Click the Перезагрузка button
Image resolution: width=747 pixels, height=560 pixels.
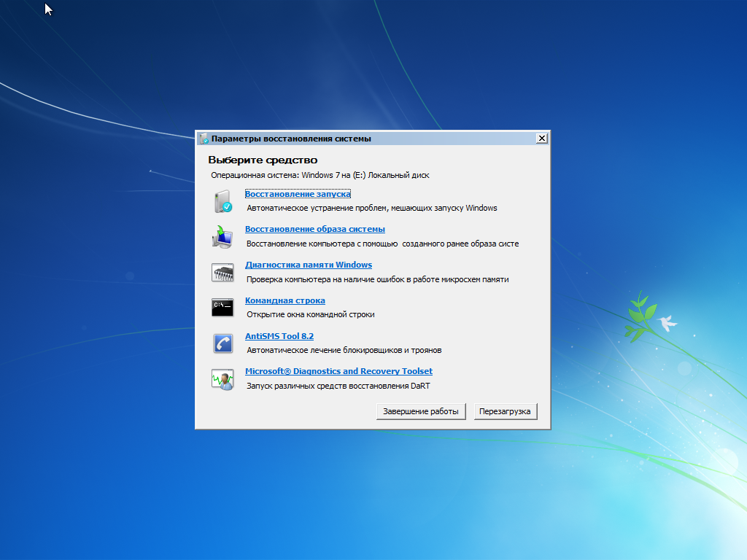point(505,411)
